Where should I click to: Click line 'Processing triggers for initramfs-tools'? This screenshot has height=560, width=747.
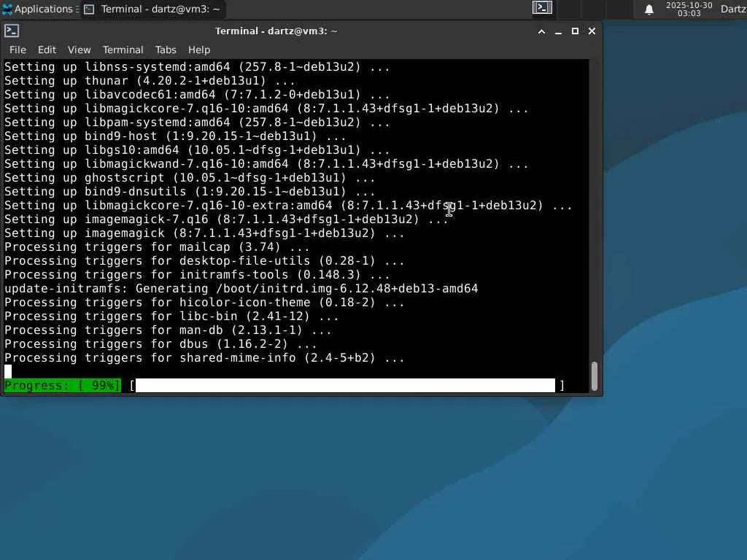pyautogui.click(x=197, y=275)
